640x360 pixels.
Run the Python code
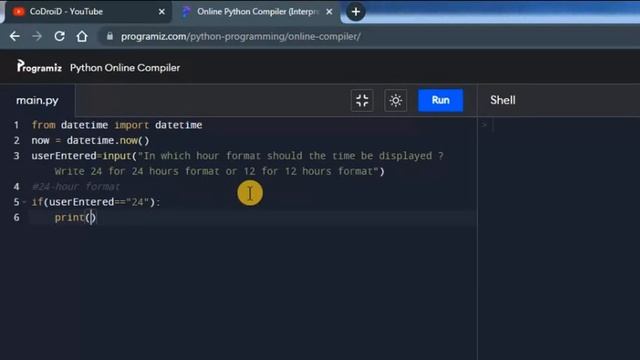point(440,100)
